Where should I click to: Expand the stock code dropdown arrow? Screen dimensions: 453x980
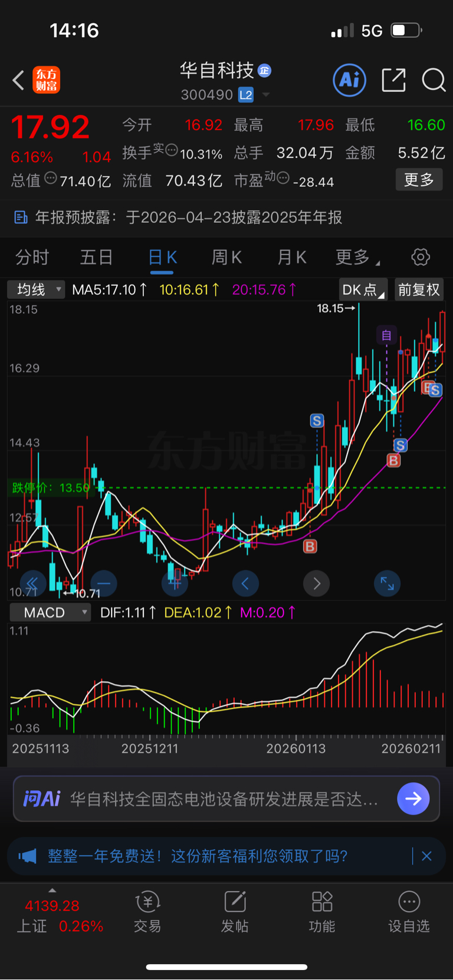pyautogui.click(x=266, y=95)
